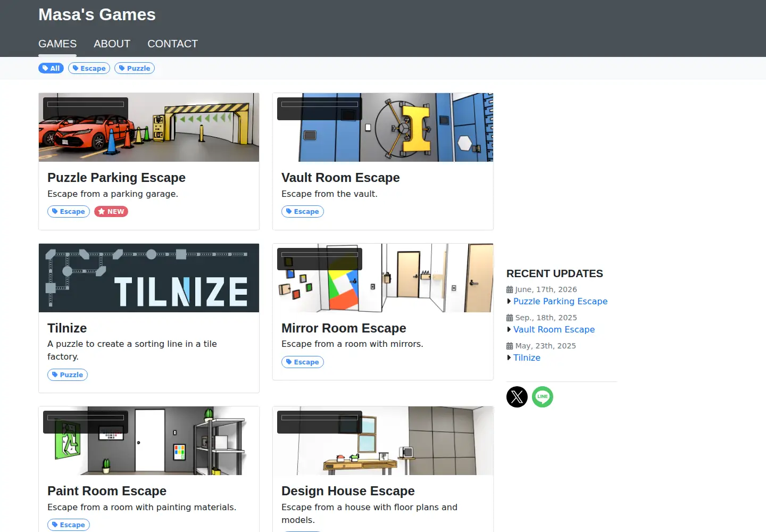766x532 pixels.
Task: Open the ABOUT navigation tab
Action: [x=112, y=44]
